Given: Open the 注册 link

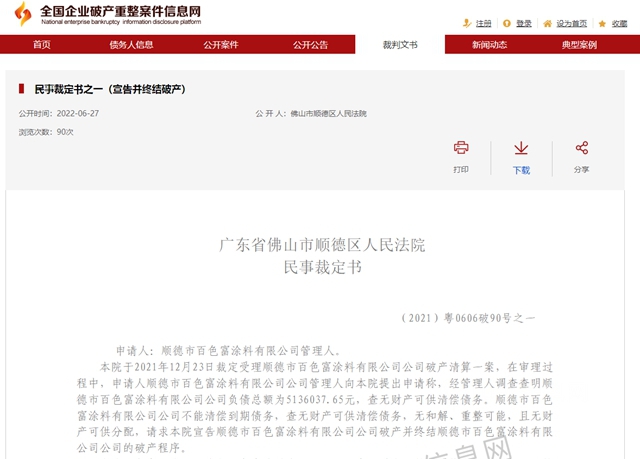Looking at the screenshot, I should [483, 24].
